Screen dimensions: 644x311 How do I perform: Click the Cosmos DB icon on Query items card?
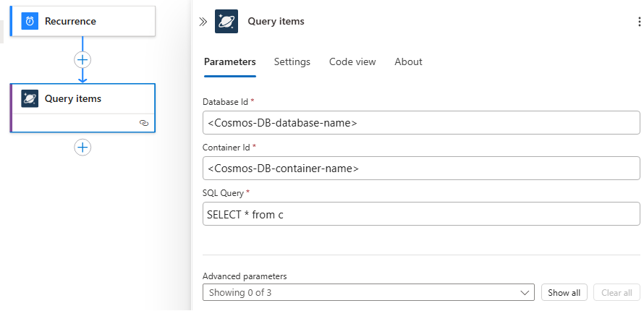coord(30,98)
